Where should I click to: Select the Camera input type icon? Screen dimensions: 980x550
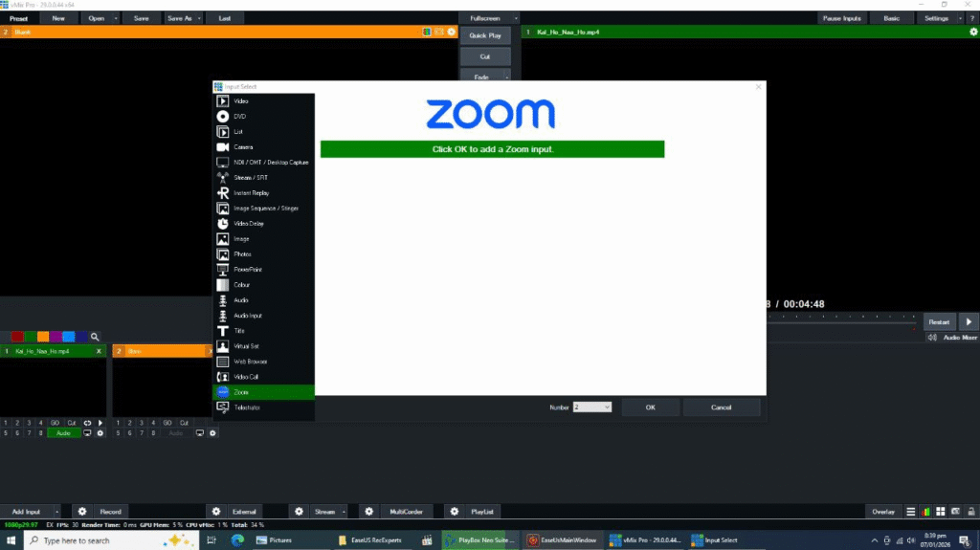[222, 146]
